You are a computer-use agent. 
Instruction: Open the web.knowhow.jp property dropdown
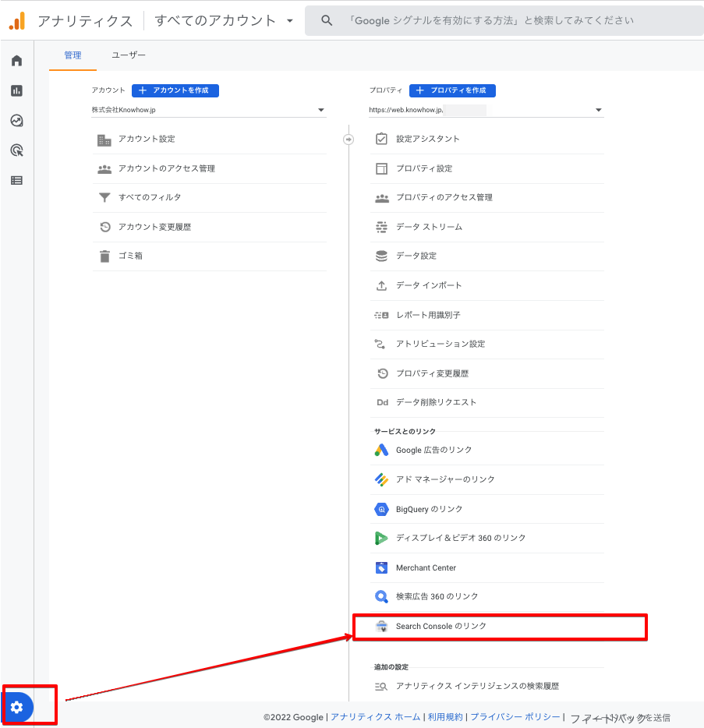pyautogui.click(x=486, y=110)
